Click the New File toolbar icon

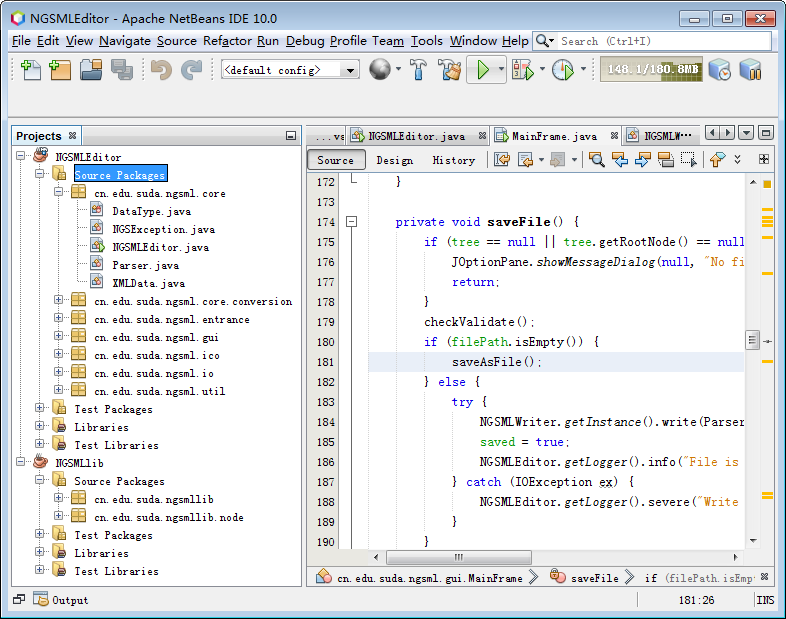click(31, 70)
